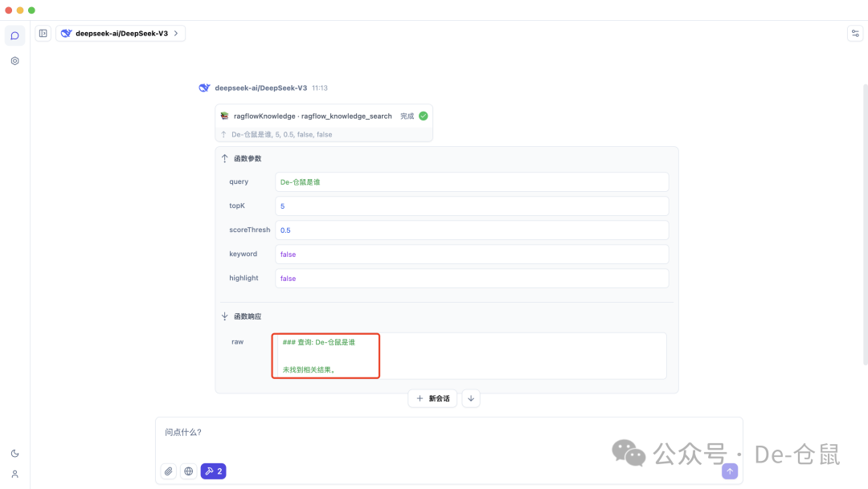Switch to dark mode with the moon icon
This screenshot has width=868, height=489.
coord(14,452)
